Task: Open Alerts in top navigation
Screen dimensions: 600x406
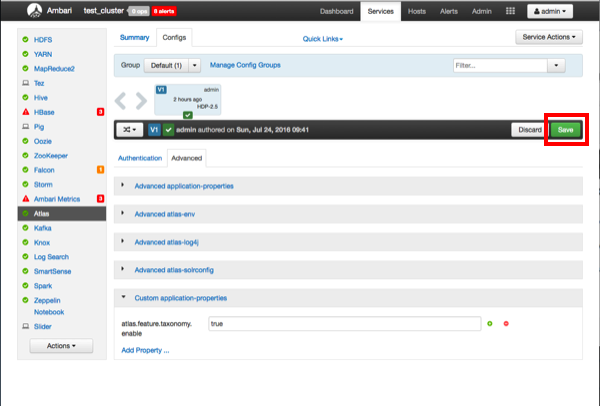Action: [x=448, y=11]
